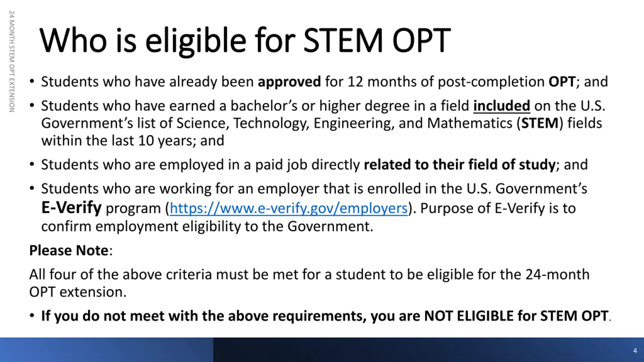
Task: Select the 'Students who are working for an employer' line
Action: coord(314,189)
